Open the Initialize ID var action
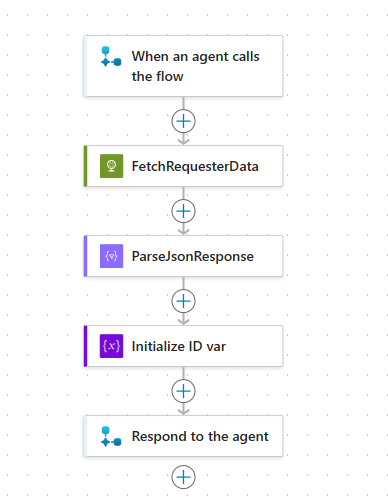Viewport: 388px width, 503px height. [x=183, y=346]
